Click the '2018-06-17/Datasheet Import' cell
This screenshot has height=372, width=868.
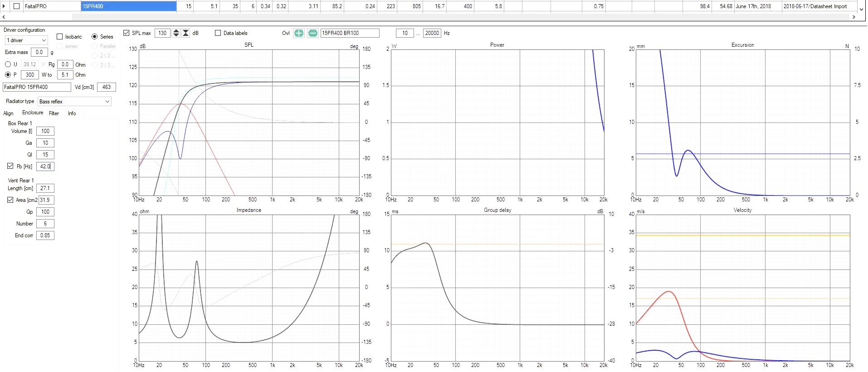pos(819,6)
